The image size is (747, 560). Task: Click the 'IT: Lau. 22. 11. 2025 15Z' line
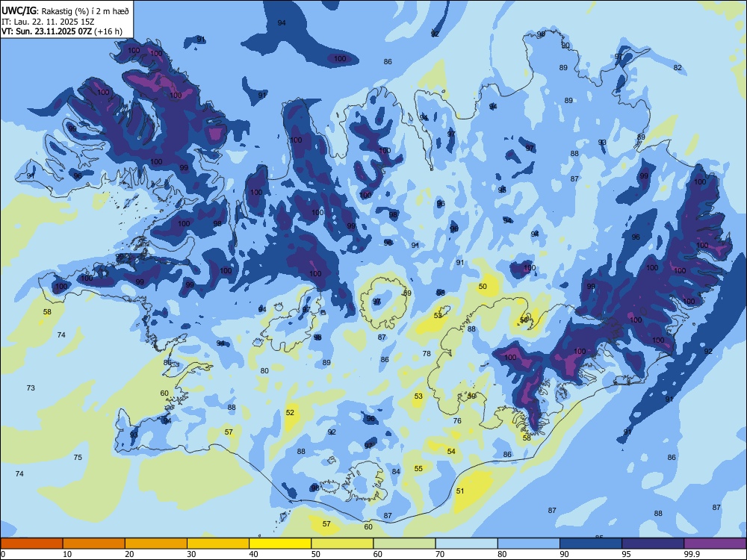pos(48,22)
